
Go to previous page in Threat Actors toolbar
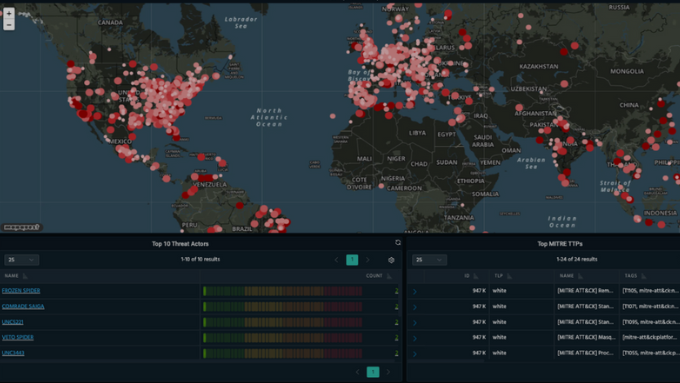[x=337, y=260]
